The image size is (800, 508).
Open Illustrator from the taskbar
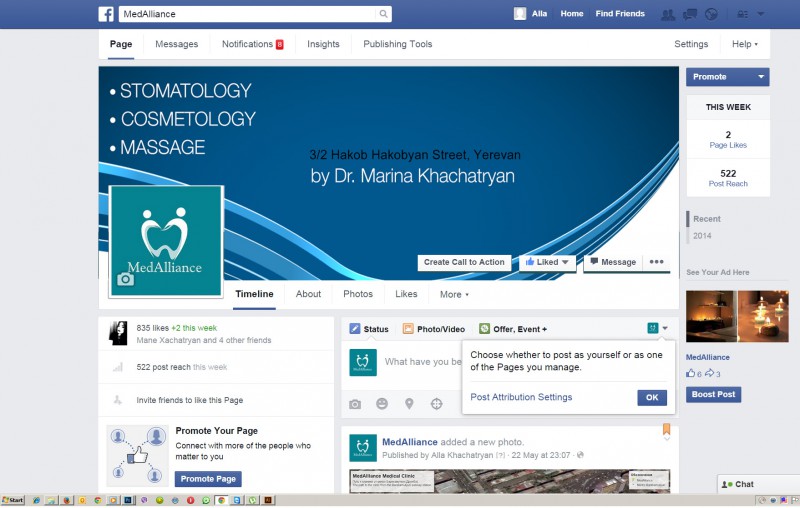(268, 500)
